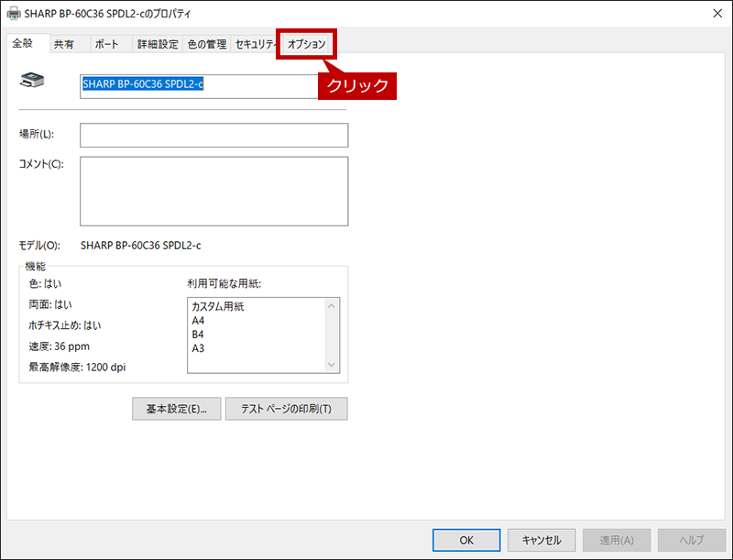
Task: Select the 全般 tab
Action: pyautogui.click(x=23, y=43)
